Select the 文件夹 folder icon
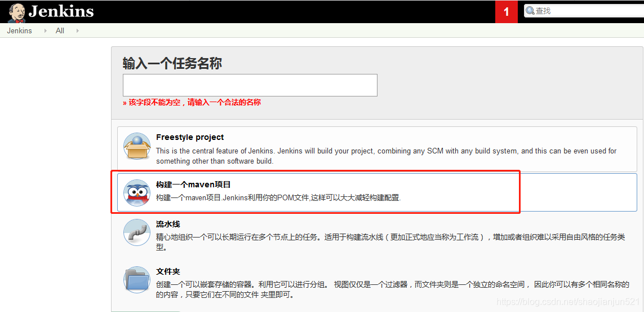 (137, 279)
